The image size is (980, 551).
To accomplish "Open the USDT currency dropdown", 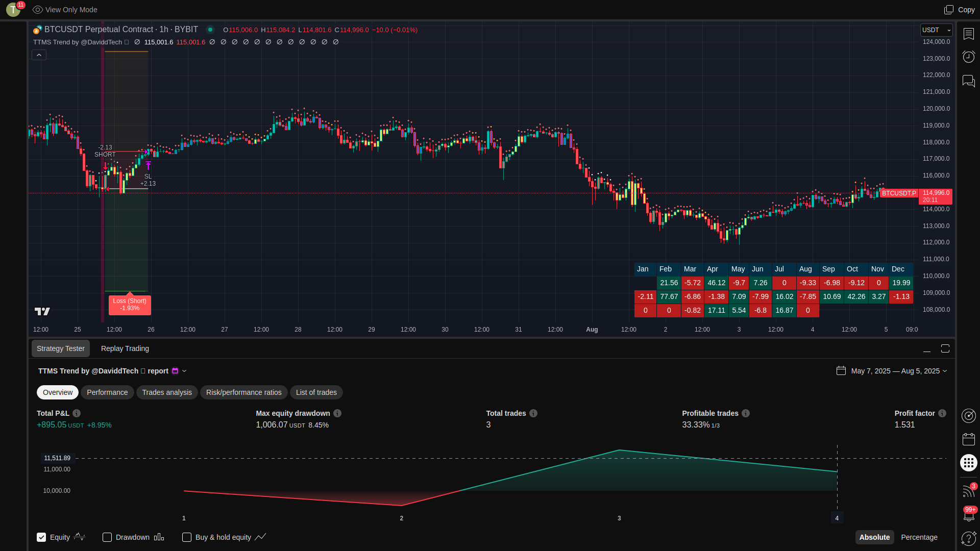I will pyautogui.click(x=936, y=30).
